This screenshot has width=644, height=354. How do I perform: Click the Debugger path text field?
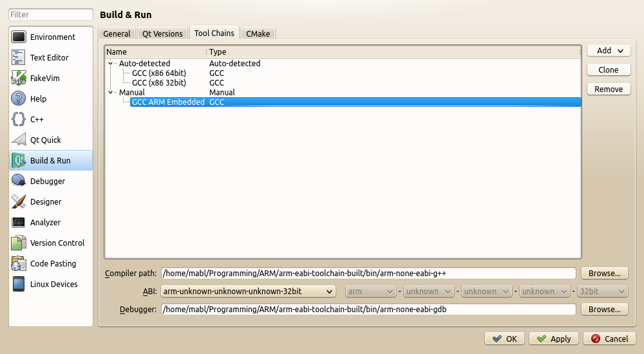[368, 309]
